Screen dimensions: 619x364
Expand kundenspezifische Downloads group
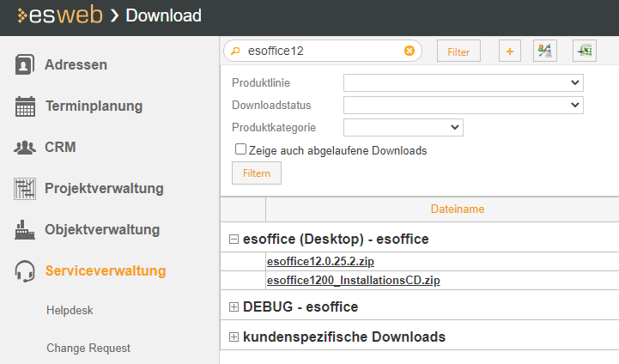pyautogui.click(x=234, y=337)
